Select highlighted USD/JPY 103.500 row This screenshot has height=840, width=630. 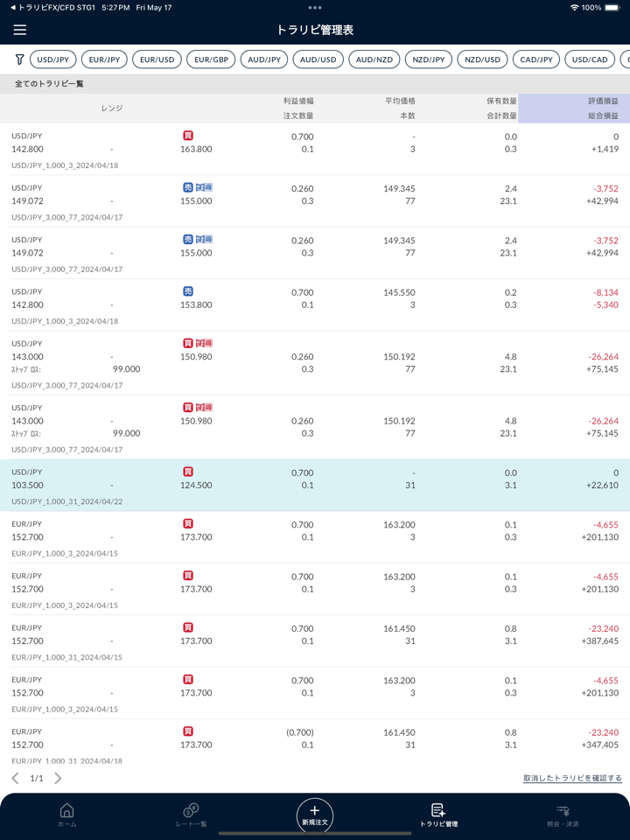(x=315, y=486)
